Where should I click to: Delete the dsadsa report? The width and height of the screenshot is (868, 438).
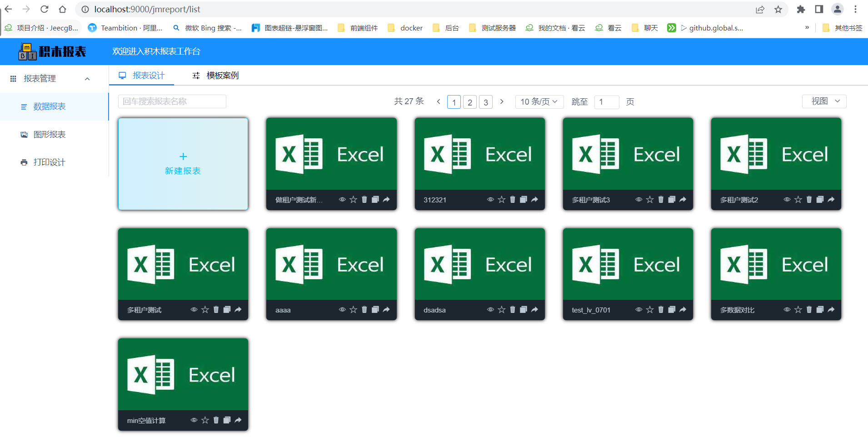point(513,310)
